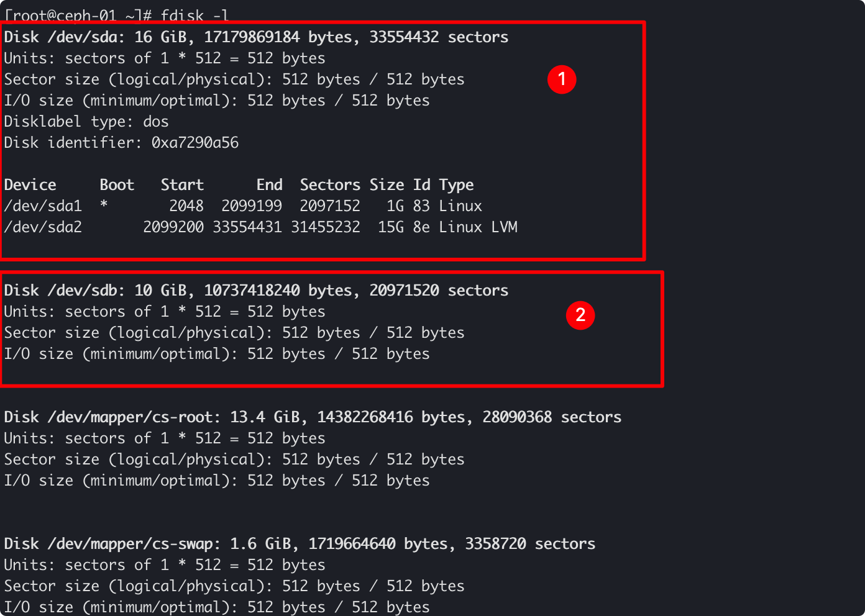
Task: Click the Disk /dev/sda heading line
Action: [x=256, y=37]
